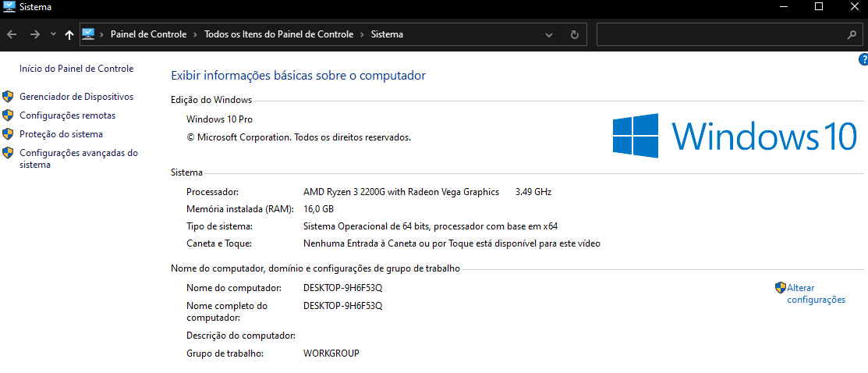Click Descrição do computador label
Image resolution: width=868 pixels, height=373 pixels.
(x=241, y=336)
